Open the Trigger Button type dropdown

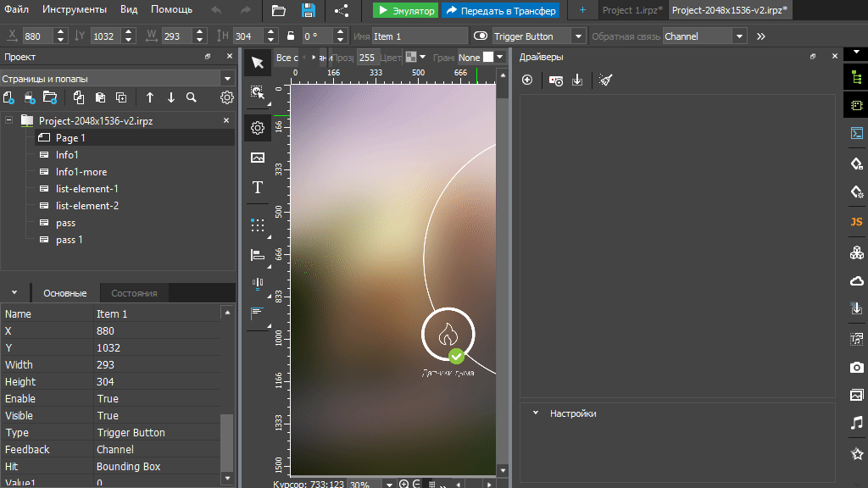click(577, 36)
